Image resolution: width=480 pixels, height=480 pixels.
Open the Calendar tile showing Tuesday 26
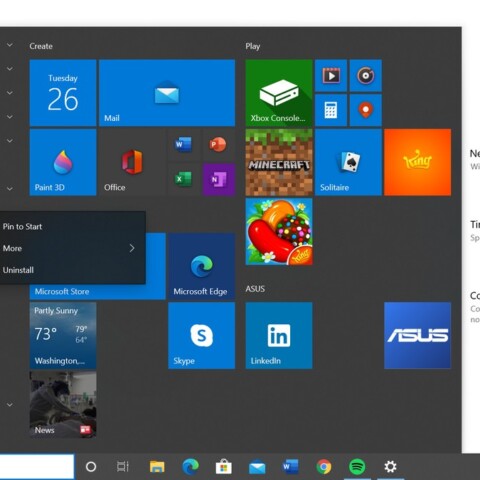tap(63, 93)
